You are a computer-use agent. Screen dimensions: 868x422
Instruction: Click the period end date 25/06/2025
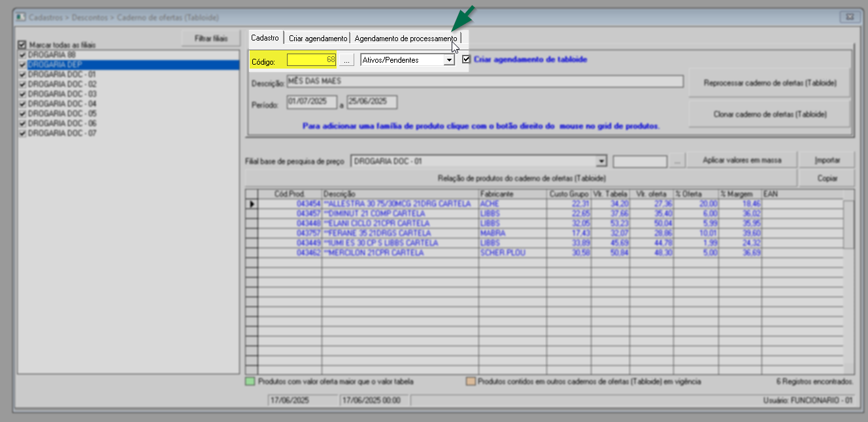point(371,103)
